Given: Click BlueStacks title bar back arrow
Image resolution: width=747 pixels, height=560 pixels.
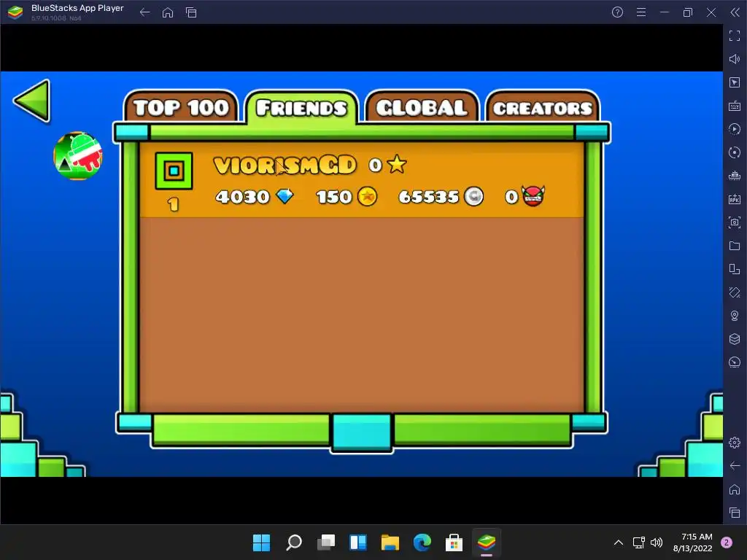Looking at the screenshot, I should click(145, 12).
